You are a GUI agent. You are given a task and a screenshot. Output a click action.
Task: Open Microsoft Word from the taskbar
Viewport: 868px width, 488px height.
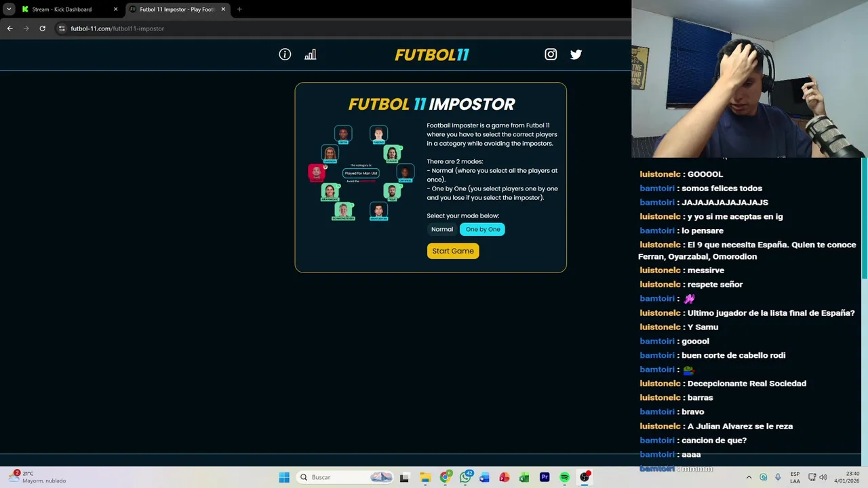click(484, 477)
